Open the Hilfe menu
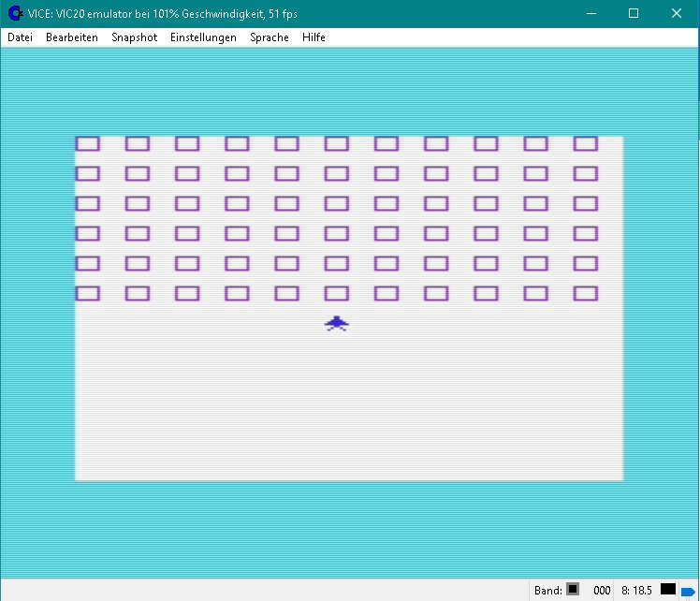This screenshot has height=601, width=700. coord(314,37)
